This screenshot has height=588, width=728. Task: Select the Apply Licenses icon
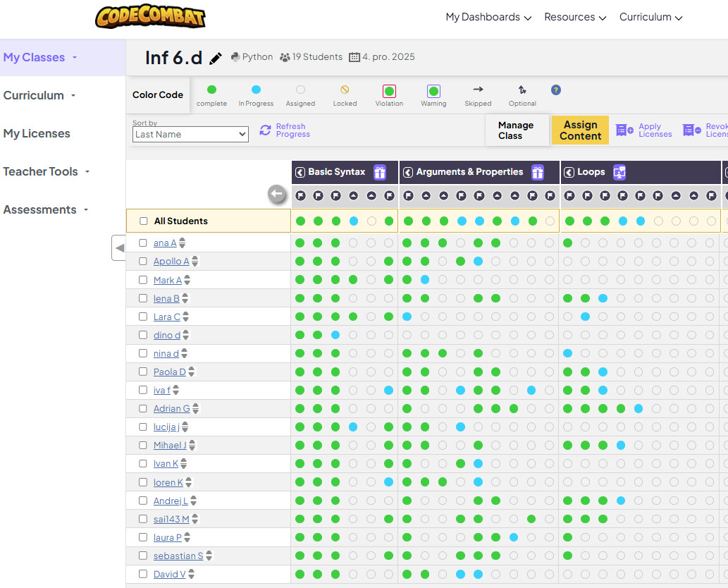[x=624, y=130]
